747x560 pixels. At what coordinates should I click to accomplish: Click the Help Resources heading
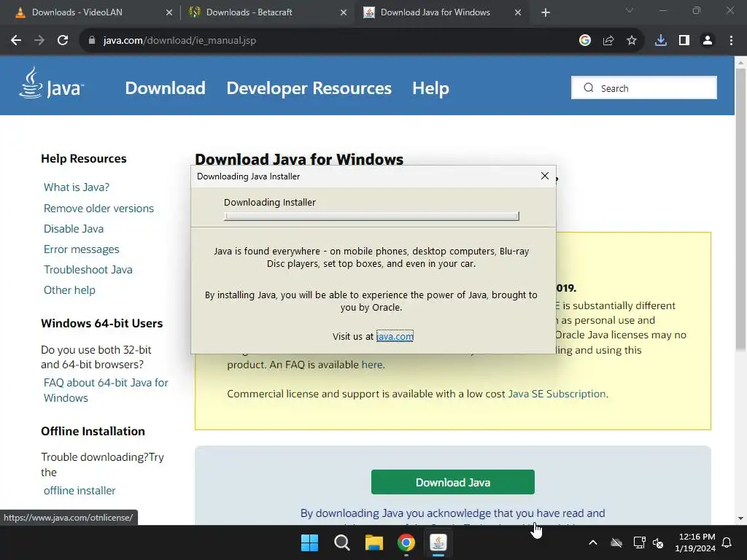84,159
